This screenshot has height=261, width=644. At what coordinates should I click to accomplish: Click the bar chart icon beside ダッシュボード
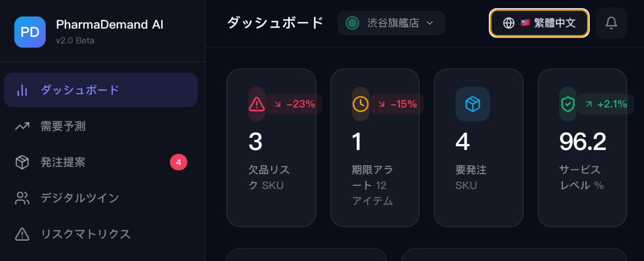(x=22, y=90)
